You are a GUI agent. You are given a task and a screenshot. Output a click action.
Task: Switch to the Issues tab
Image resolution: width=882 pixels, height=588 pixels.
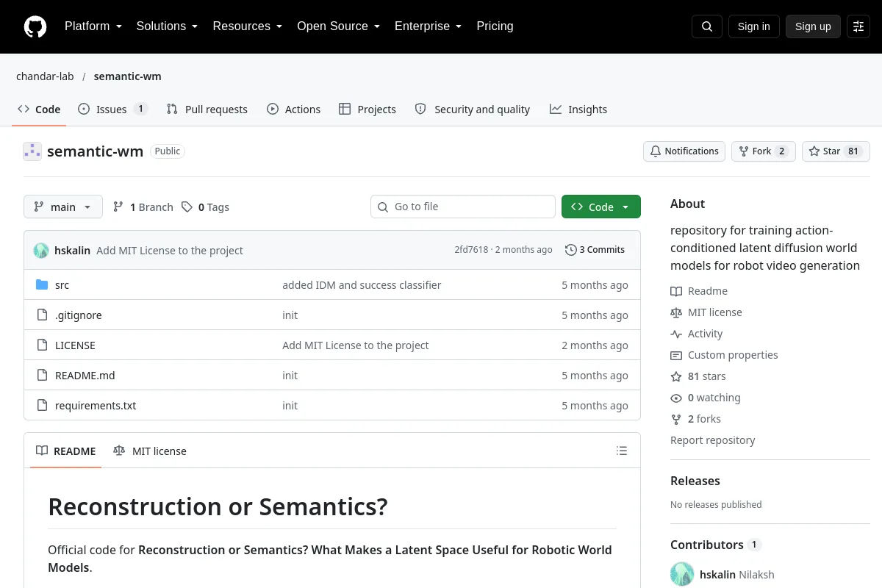pyautogui.click(x=113, y=110)
